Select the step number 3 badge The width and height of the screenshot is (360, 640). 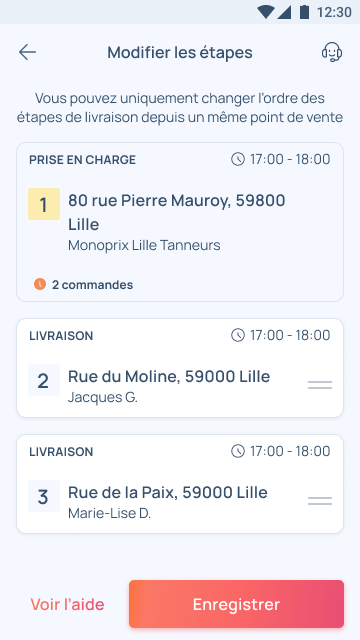coord(44,496)
